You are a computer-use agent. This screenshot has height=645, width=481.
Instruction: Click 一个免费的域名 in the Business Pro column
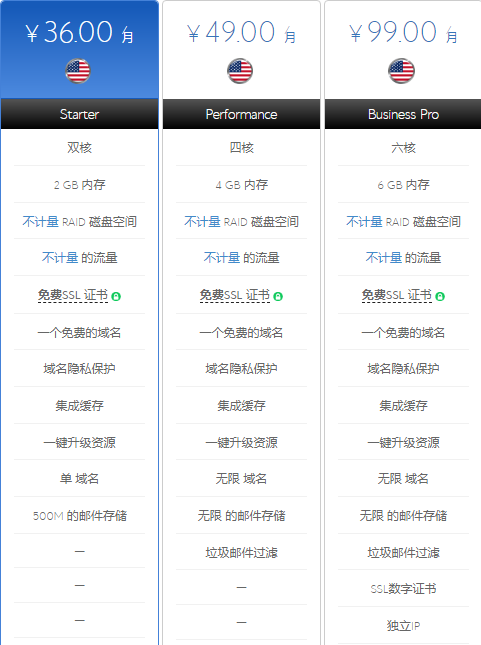click(x=403, y=332)
